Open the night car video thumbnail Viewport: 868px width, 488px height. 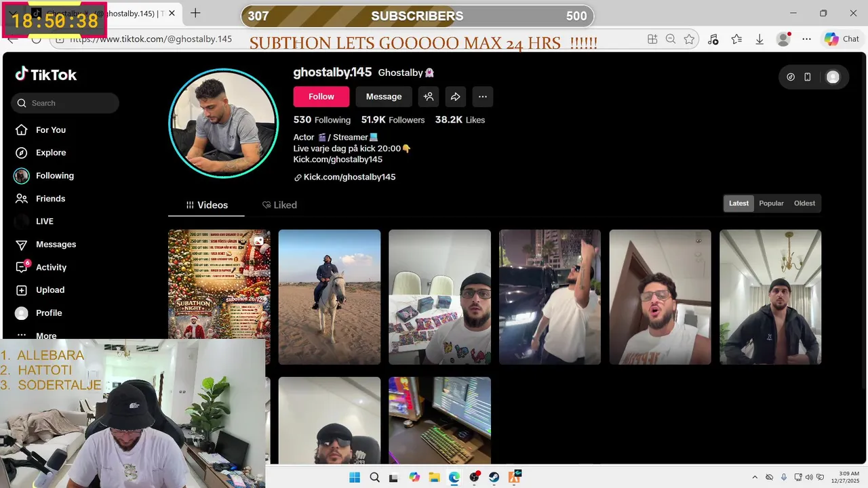pyautogui.click(x=550, y=297)
